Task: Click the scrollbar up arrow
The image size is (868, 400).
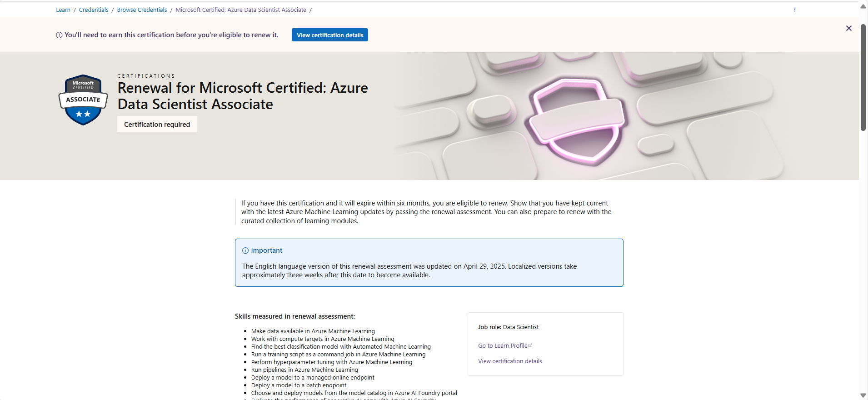Action: (863, 6)
